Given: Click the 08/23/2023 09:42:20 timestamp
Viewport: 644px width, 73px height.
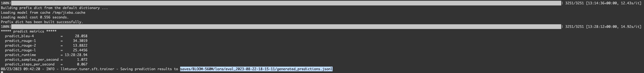Looking at the screenshot, I should 20,69.
